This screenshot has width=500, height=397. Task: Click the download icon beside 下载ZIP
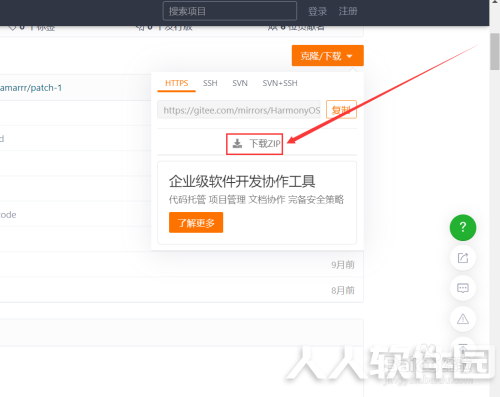(237, 144)
